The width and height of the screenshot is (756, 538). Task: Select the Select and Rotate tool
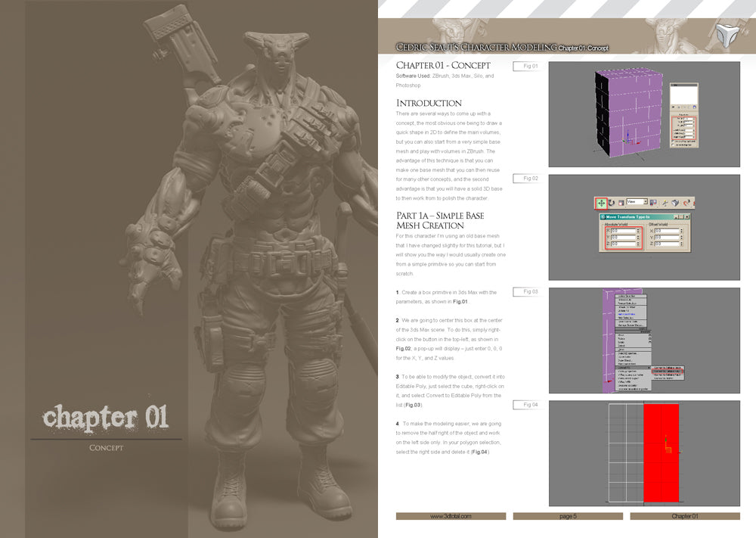pyautogui.click(x=612, y=203)
